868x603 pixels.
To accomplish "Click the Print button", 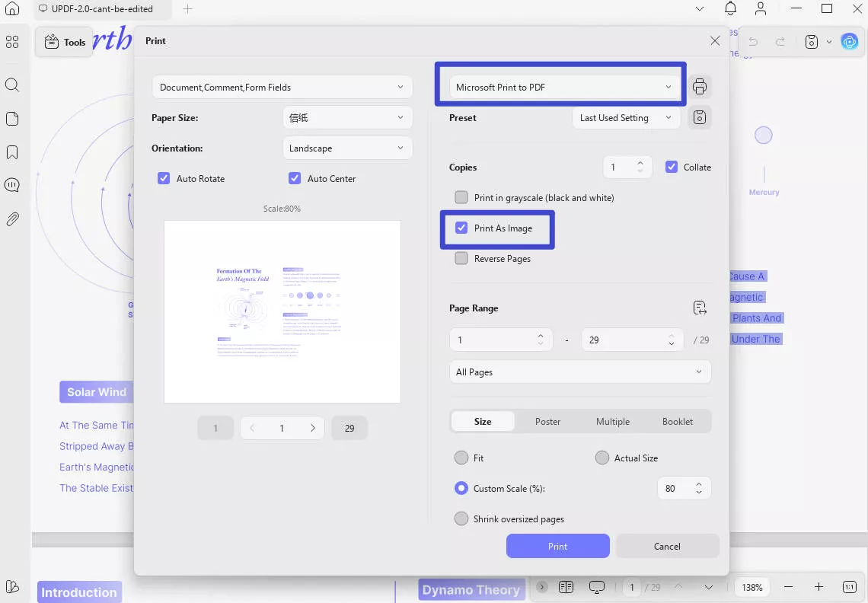I will point(557,546).
